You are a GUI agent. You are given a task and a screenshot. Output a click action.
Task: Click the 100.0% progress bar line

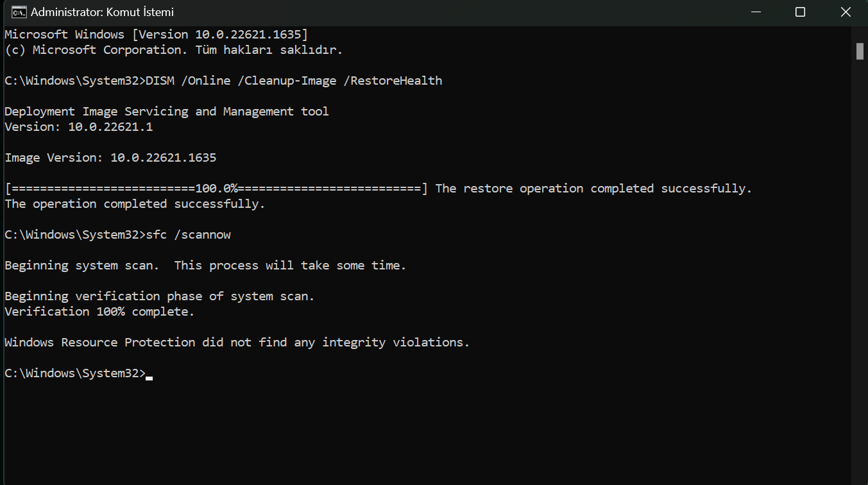[216, 189]
